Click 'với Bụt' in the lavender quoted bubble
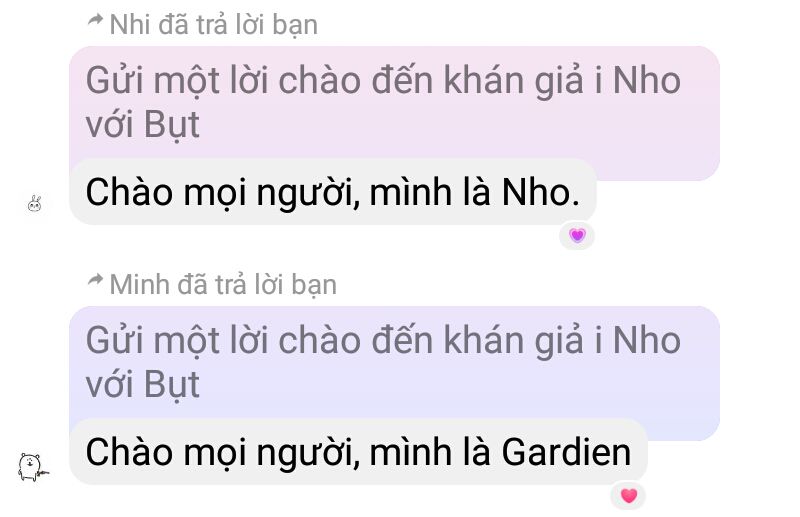 pos(142,385)
